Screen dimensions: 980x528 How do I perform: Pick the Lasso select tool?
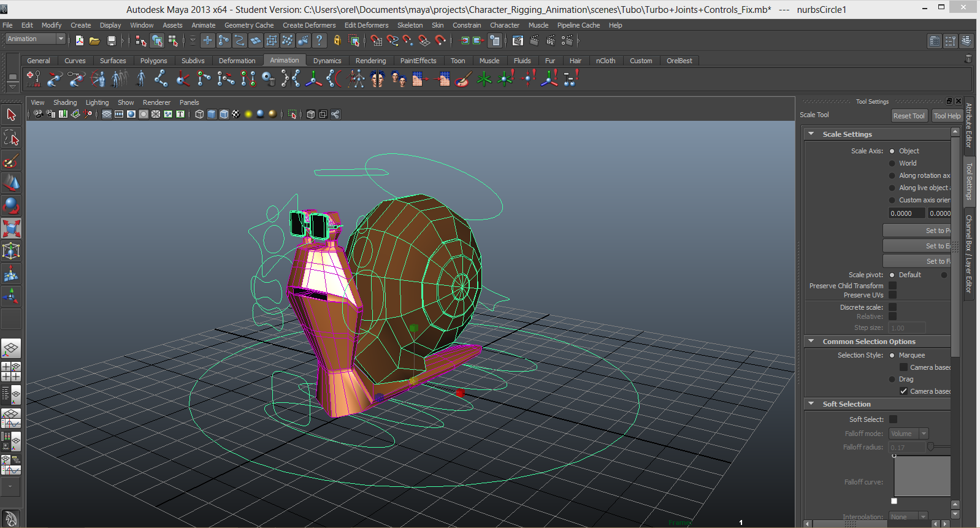pyautogui.click(x=11, y=138)
